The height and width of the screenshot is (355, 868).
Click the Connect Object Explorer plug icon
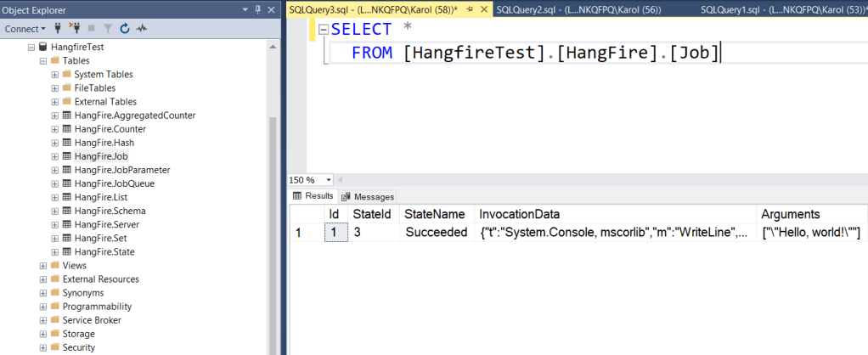59,28
